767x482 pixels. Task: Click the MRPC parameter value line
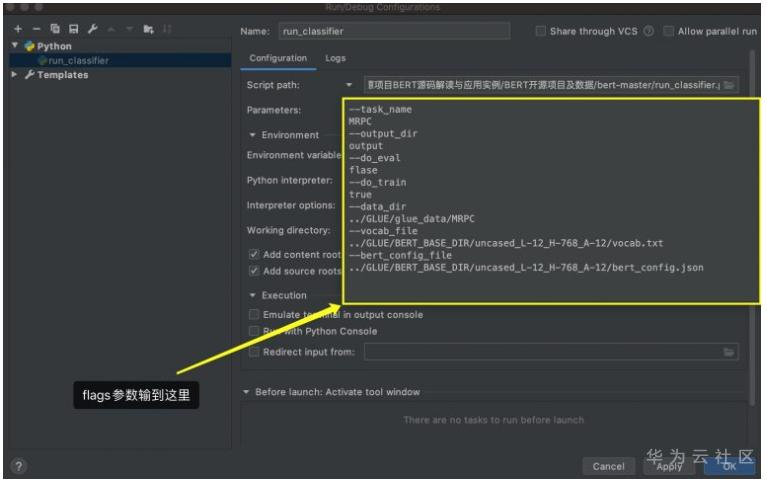pyautogui.click(x=360, y=121)
